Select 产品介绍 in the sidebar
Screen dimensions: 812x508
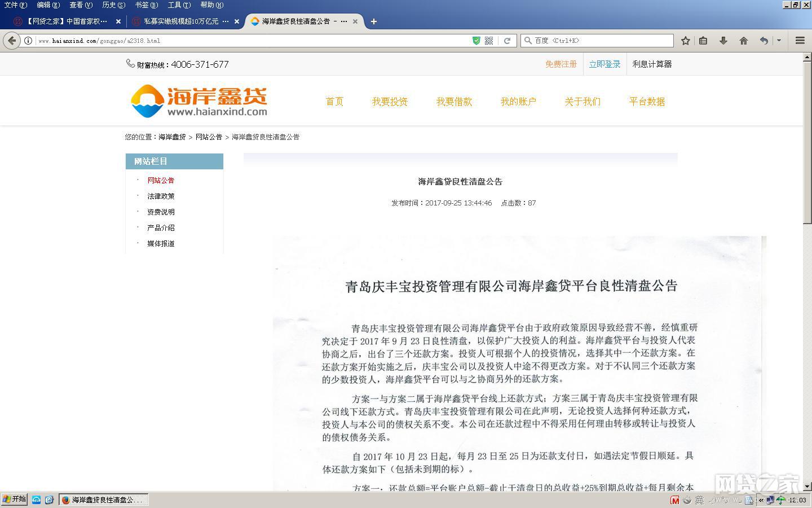pos(161,228)
